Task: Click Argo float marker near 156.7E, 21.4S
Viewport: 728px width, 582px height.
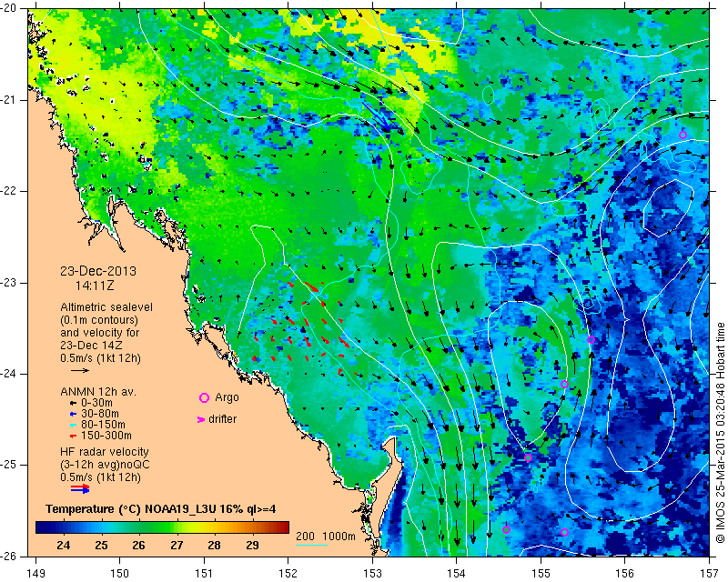Action: [x=682, y=135]
